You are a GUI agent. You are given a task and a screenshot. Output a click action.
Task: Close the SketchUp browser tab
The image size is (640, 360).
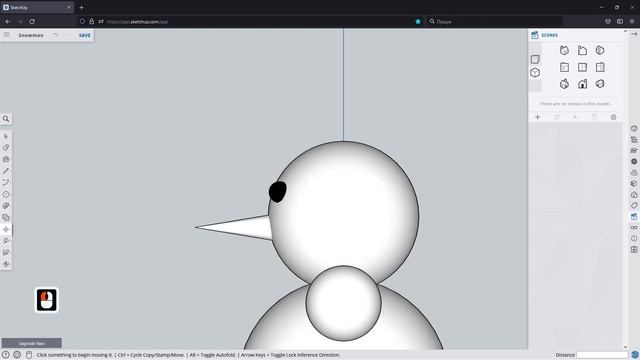click(69, 7)
